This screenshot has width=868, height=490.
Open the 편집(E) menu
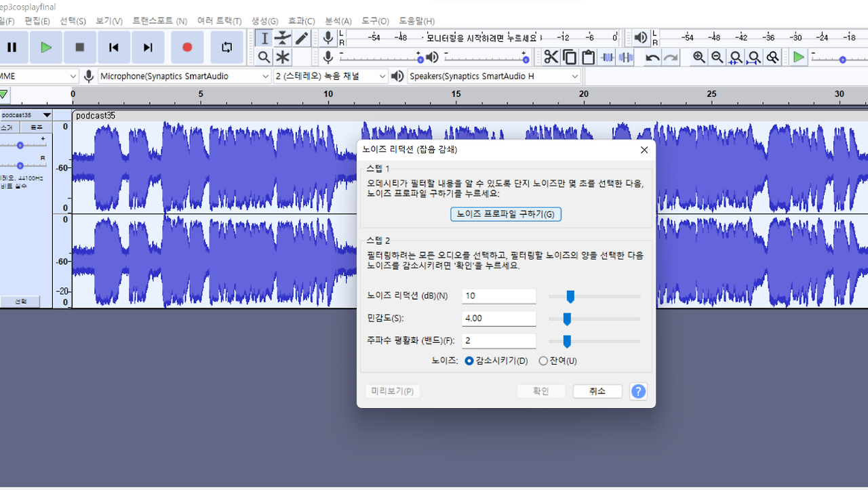tap(37, 21)
